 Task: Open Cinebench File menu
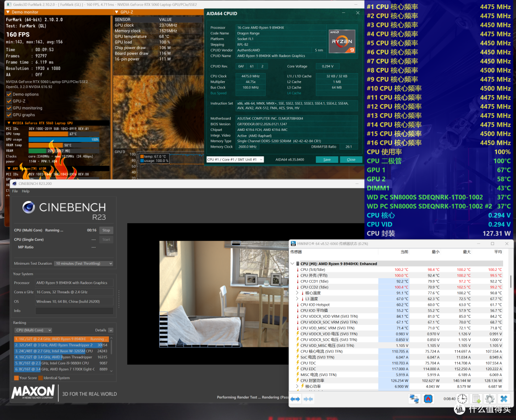(x=15, y=191)
